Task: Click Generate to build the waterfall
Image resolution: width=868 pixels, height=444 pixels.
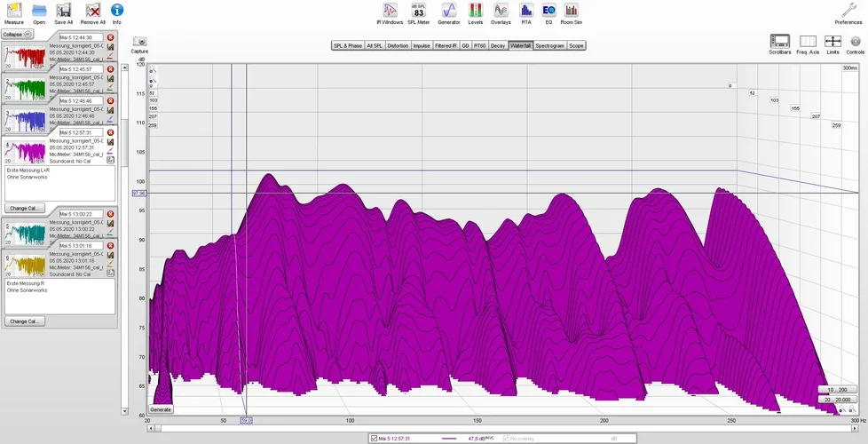Action: (162, 409)
